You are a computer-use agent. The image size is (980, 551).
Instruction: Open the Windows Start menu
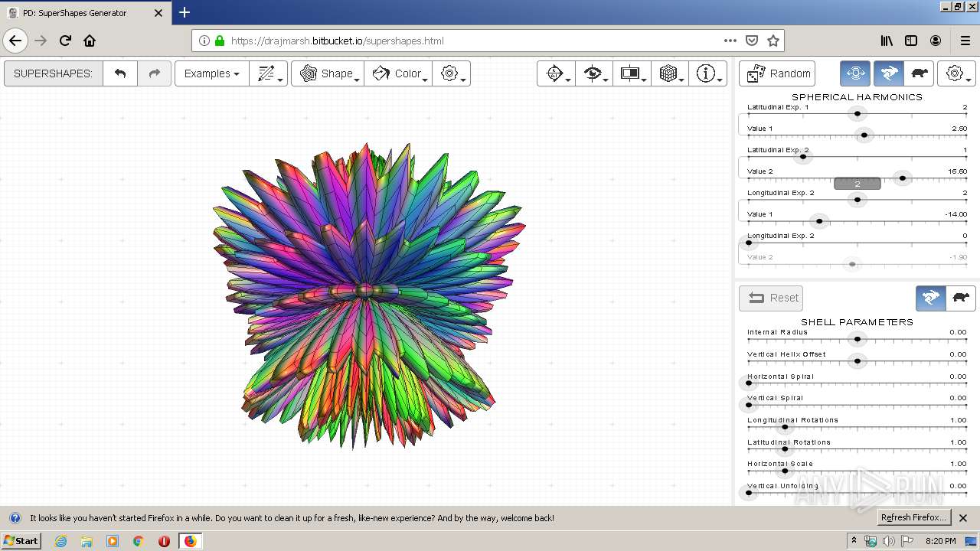(x=21, y=540)
